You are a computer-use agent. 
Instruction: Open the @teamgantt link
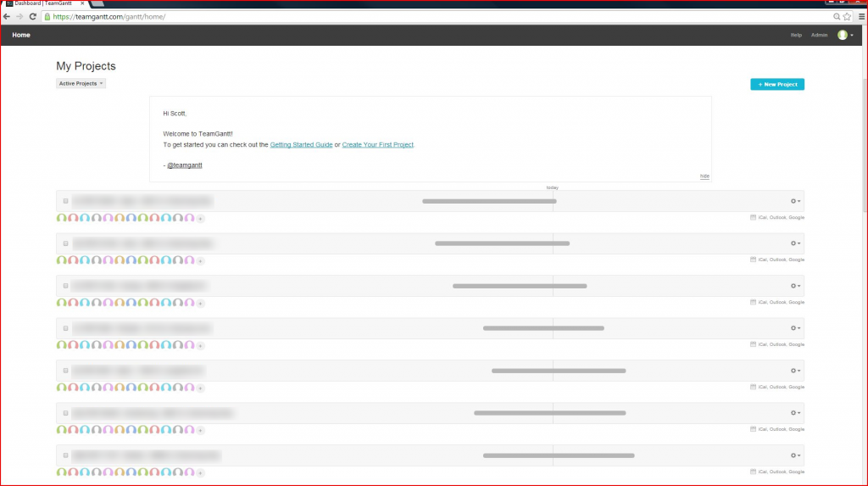185,165
